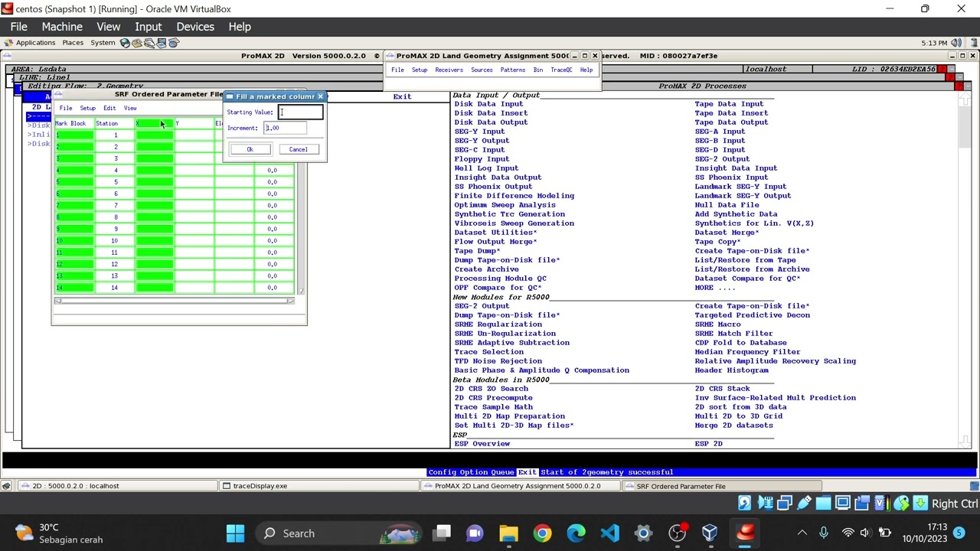Image resolution: width=980 pixels, height=551 pixels.
Task: Open Bin menu in Land Geometry Assignment
Action: click(538, 70)
